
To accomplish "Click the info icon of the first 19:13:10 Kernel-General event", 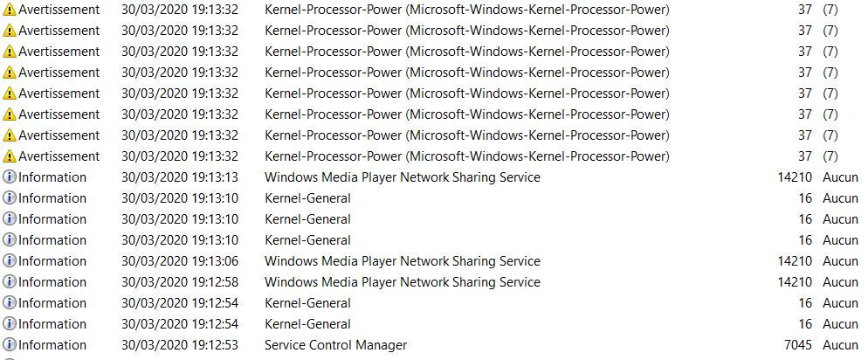I will pyautogui.click(x=10, y=198).
